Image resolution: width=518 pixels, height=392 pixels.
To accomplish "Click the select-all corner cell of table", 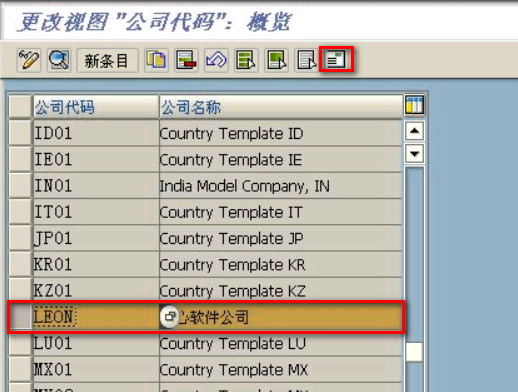I will click(x=20, y=107).
